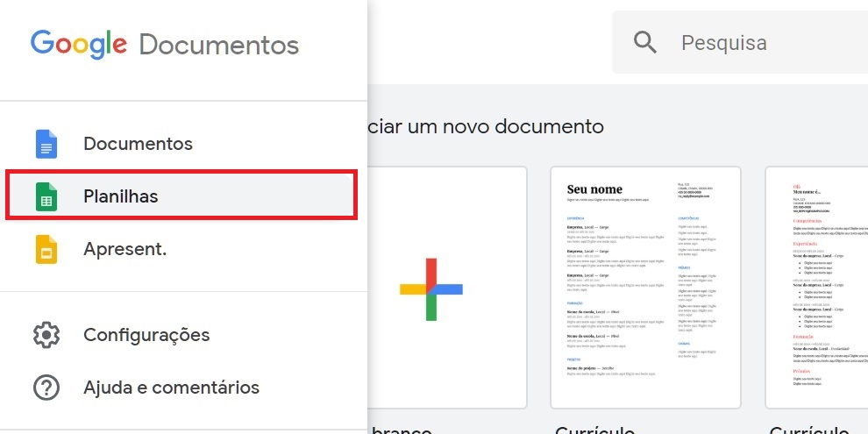
Task: Click the help question mark icon
Action: 46,387
